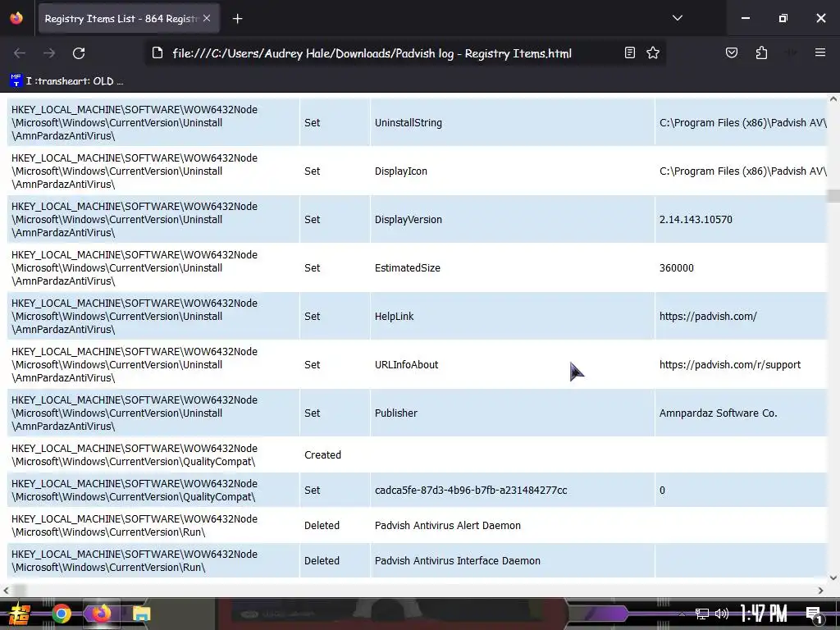Image resolution: width=840 pixels, height=630 pixels.
Task: Go back one page
Action: (20, 53)
